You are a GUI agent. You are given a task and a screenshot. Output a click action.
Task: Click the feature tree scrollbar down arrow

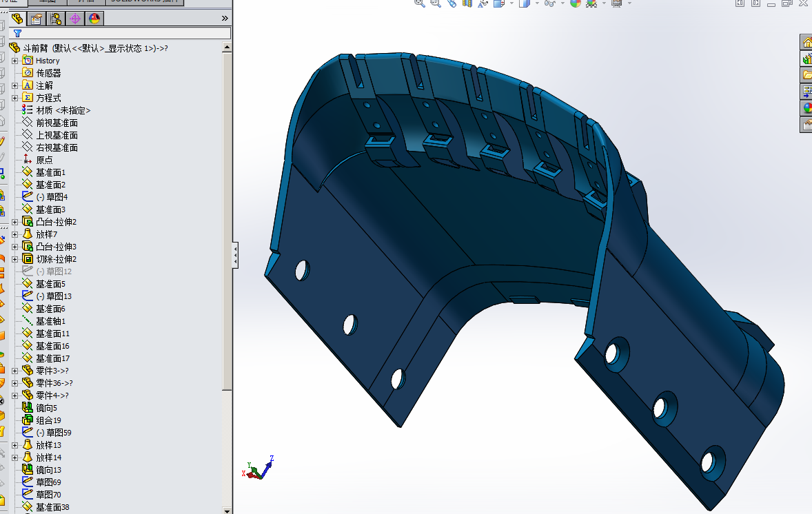click(x=227, y=510)
